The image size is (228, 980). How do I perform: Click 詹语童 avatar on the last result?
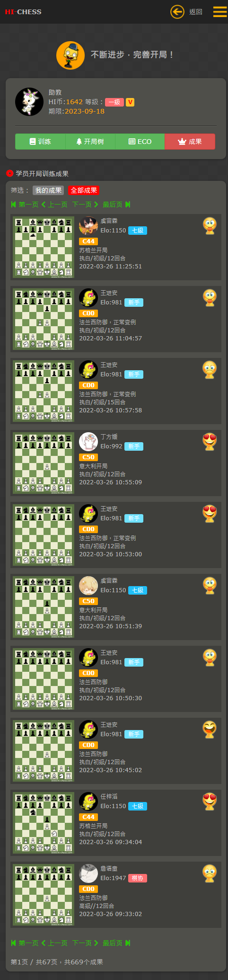(x=88, y=873)
